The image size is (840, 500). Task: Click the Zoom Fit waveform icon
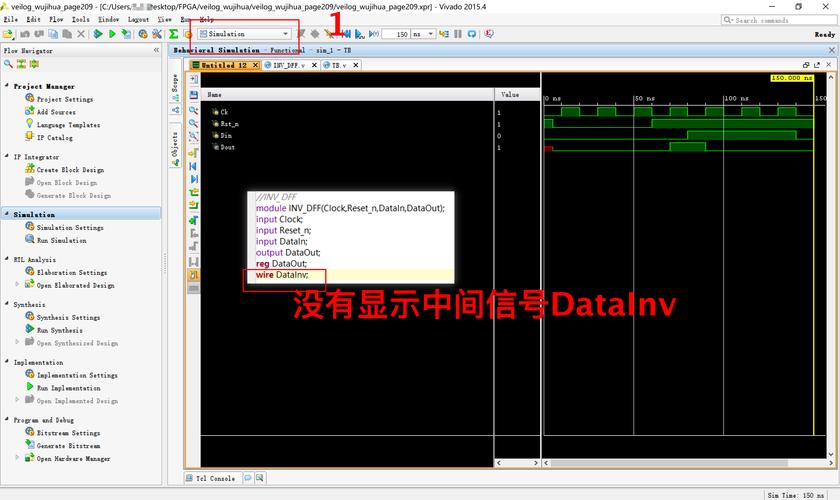pyautogui.click(x=193, y=137)
